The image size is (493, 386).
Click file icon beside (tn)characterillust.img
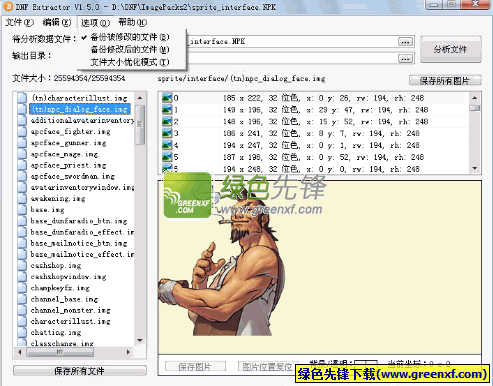pos(22,98)
